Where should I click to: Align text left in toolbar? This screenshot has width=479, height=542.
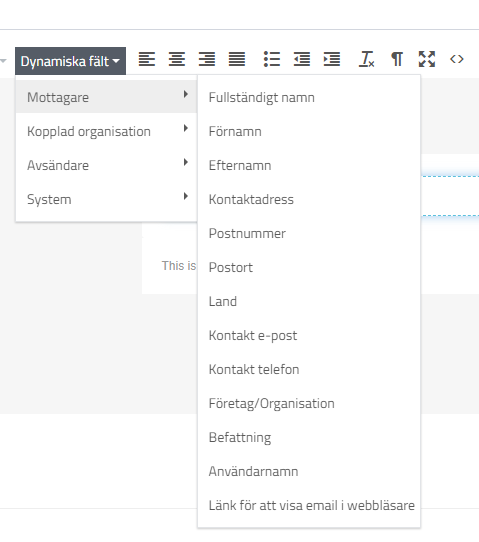(147, 59)
